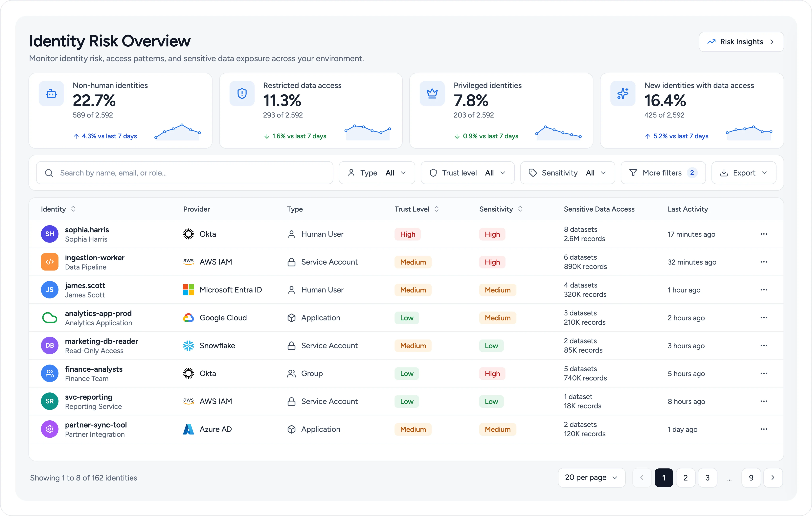
Task: Open row actions menu for james.scott
Action: coord(764,290)
